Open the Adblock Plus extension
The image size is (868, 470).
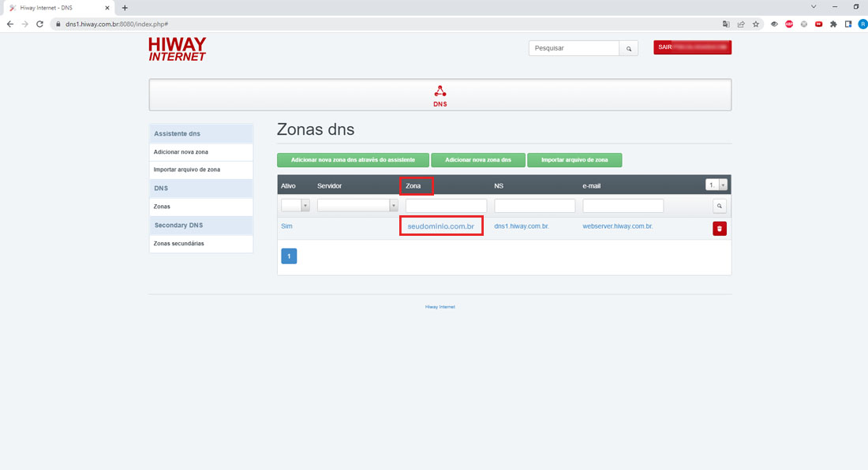pos(789,24)
